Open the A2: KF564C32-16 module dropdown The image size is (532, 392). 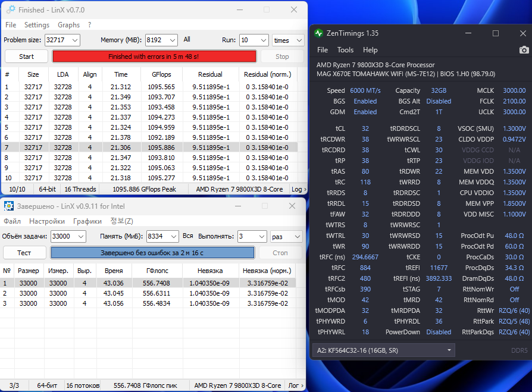pos(384,350)
